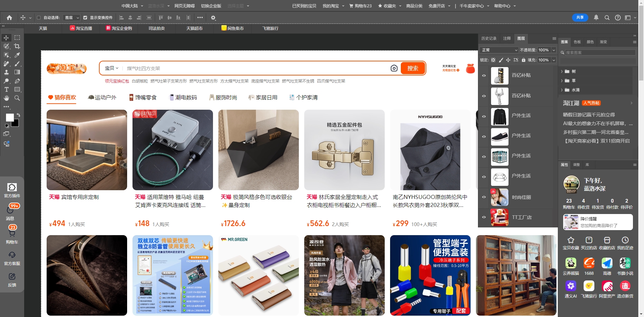Switch to the 注释 tab
This screenshot has height=317, width=644.
(x=507, y=39)
